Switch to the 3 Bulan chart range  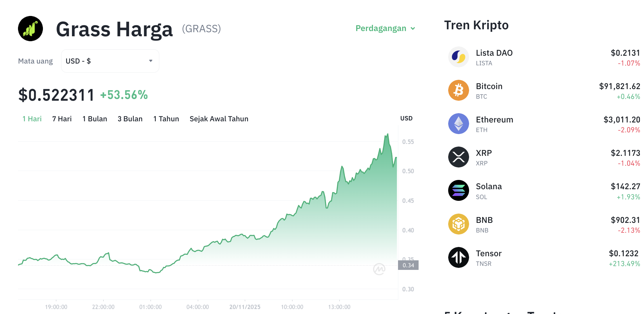coord(130,119)
